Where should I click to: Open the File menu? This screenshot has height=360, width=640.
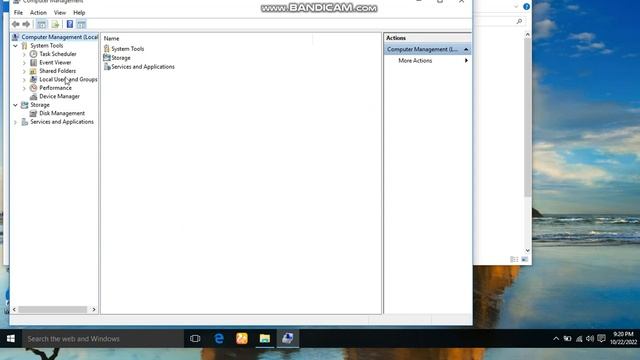[x=18, y=13]
